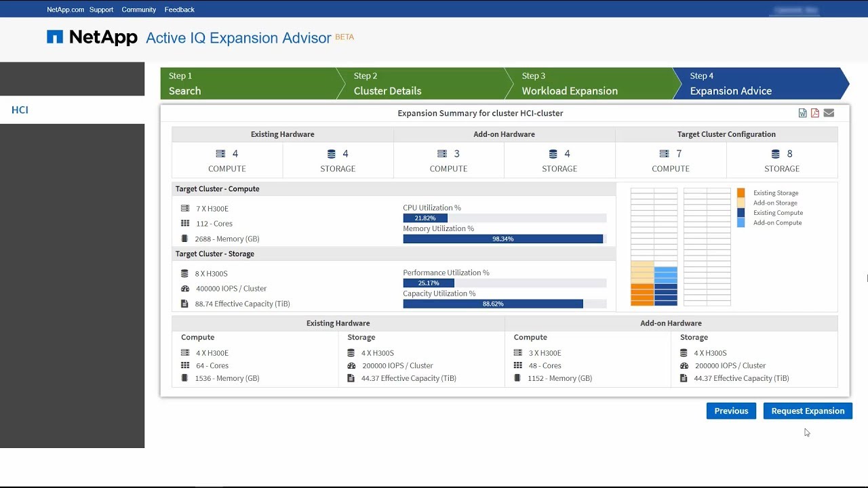Click the server icon beside 4 X H300E
The image size is (868, 488).
185,352
